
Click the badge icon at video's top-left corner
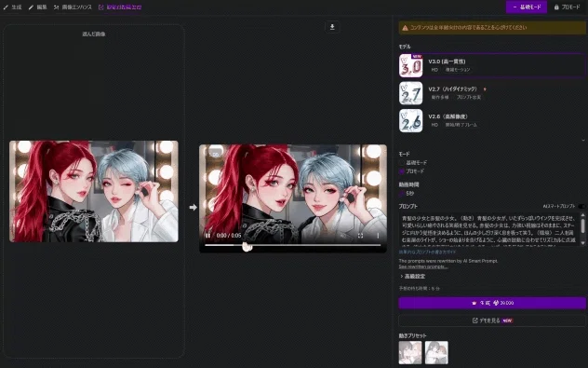click(x=215, y=154)
